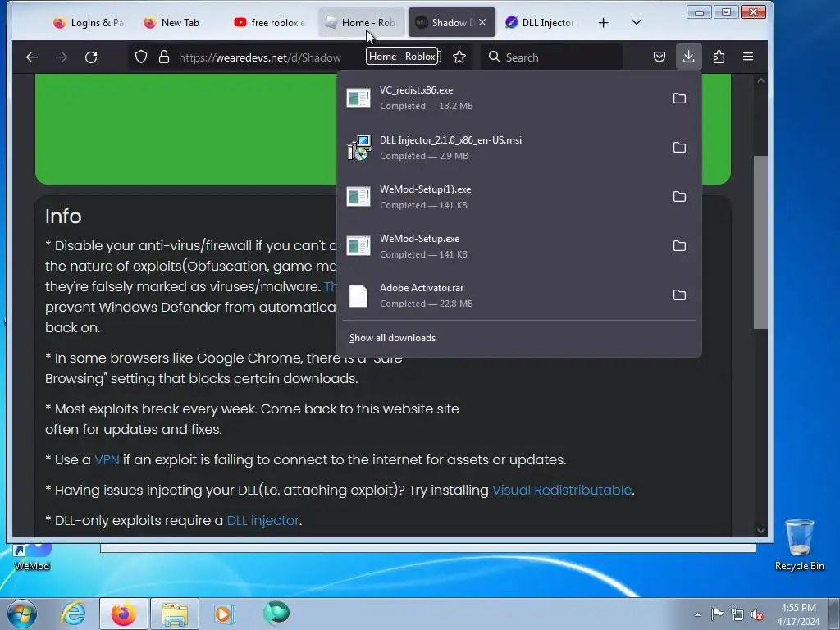Viewport: 840px width, 630px height.
Task: Open the Recycle Bin desktop icon
Action: click(799, 545)
